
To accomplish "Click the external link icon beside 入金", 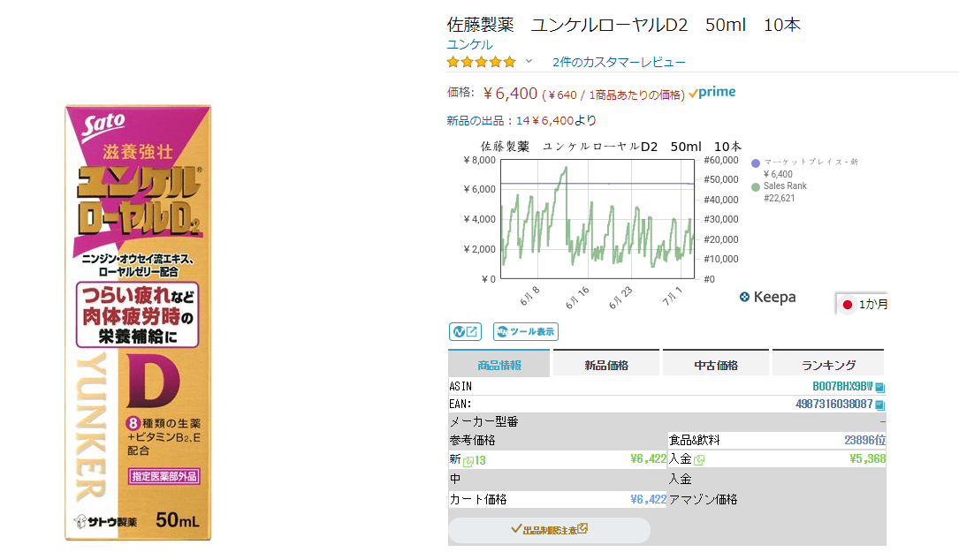I will click(699, 460).
